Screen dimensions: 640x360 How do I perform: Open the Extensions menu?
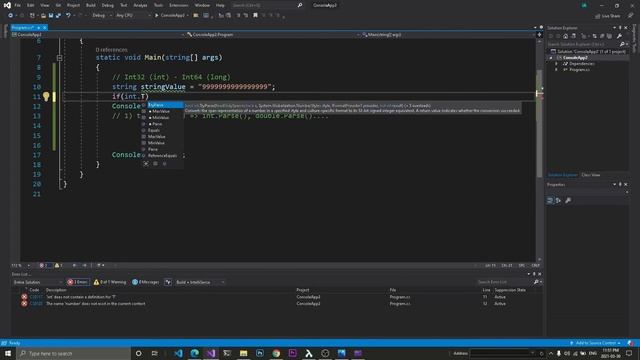[x=179, y=5]
